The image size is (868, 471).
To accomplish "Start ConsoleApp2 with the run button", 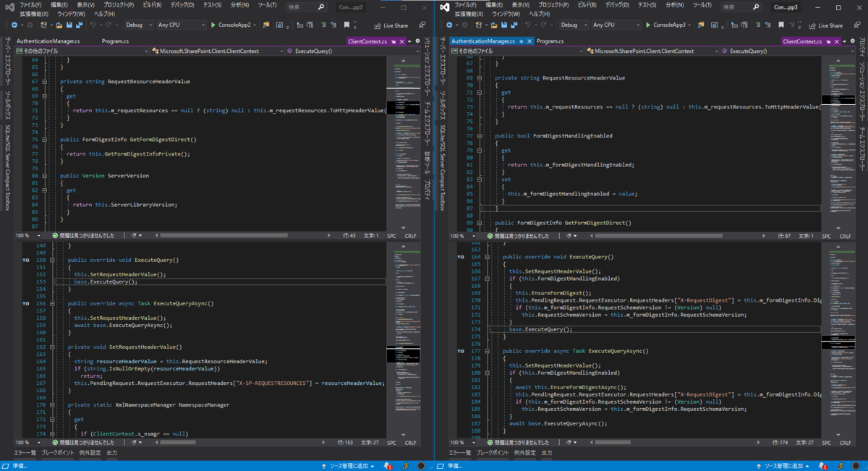I will click(x=235, y=25).
